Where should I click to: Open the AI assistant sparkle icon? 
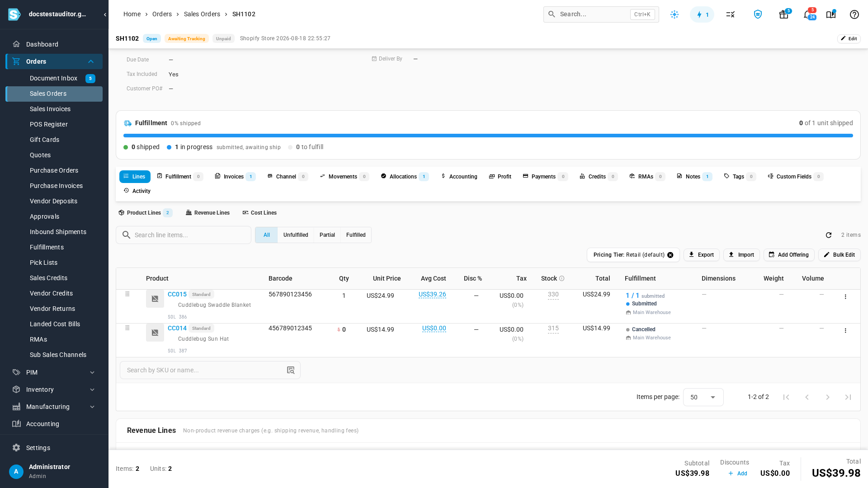pos(675,14)
